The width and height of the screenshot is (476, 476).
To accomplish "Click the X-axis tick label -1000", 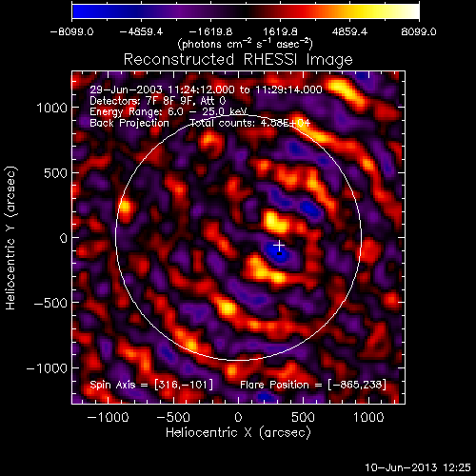I will click(108, 417).
